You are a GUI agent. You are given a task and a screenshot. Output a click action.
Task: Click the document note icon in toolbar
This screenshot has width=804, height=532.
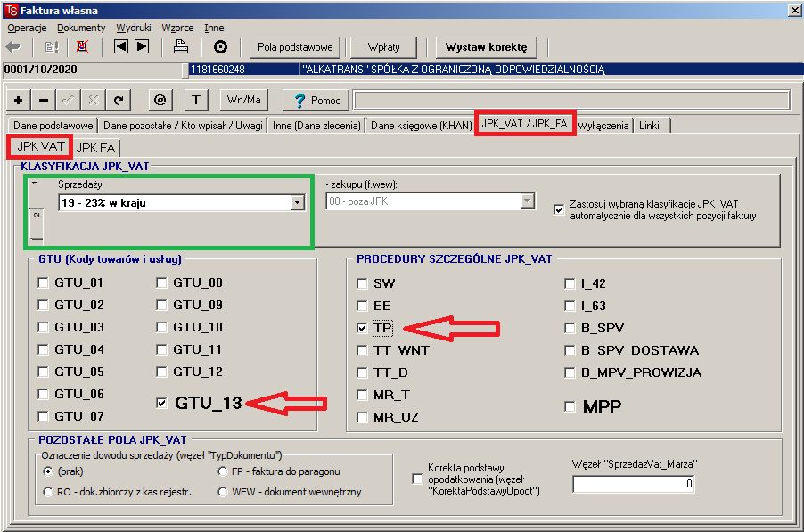point(52,47)
